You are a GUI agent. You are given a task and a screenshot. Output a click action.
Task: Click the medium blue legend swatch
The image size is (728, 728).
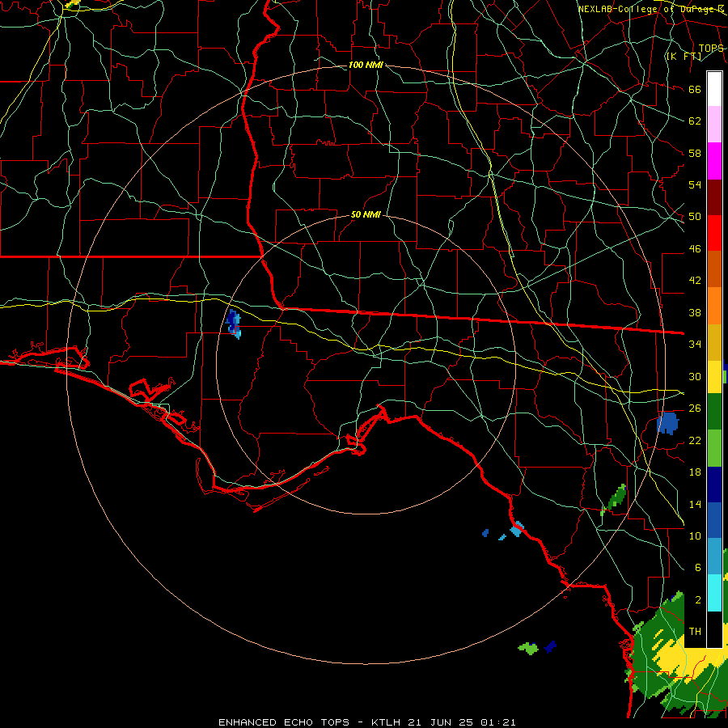pos(714,520)
